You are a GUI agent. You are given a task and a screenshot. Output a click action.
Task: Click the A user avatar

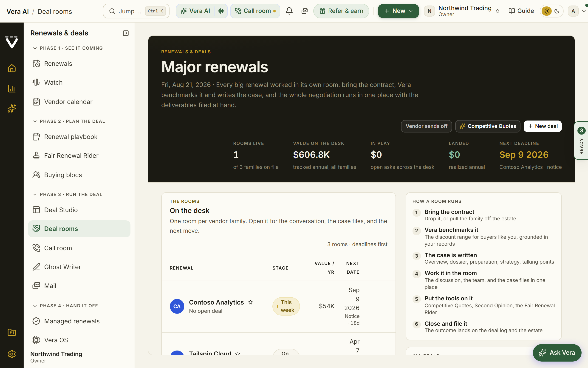tap(573, 11)
